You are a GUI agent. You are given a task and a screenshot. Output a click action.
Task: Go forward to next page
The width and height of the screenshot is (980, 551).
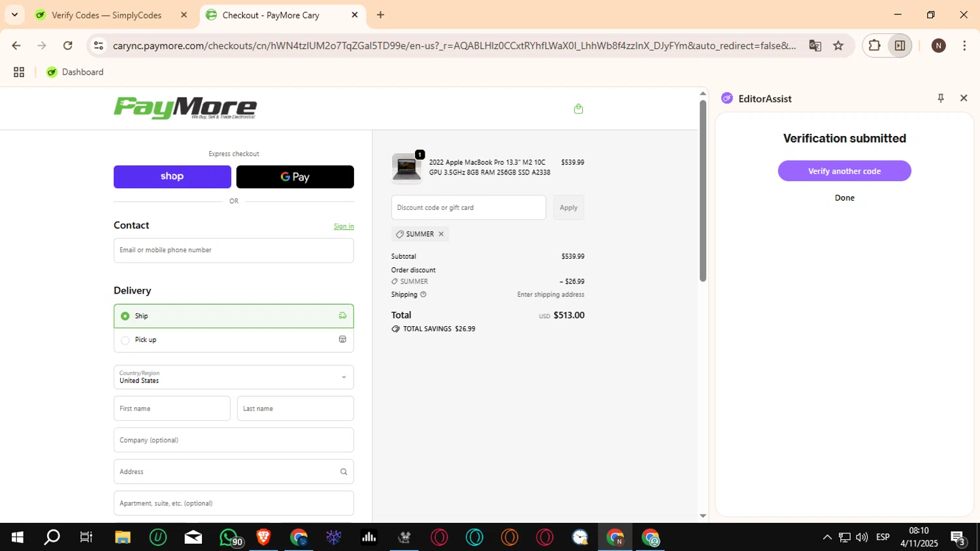point(42,45)
